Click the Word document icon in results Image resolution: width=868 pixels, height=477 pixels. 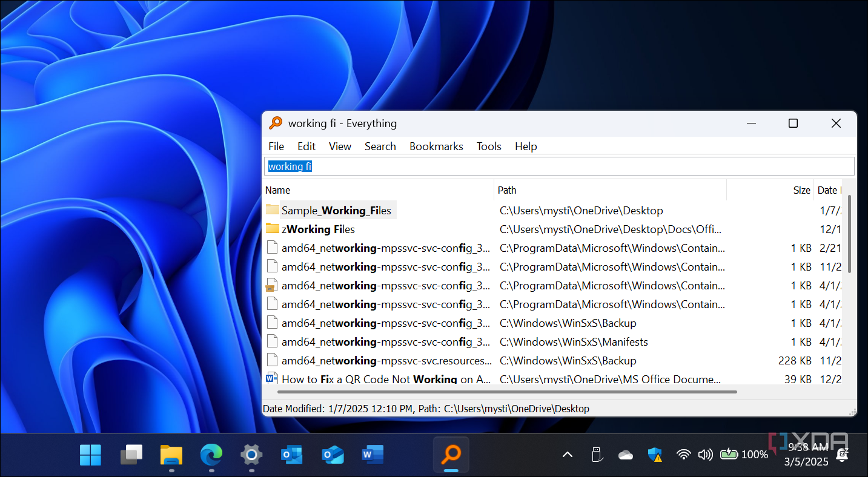point(272,379)
